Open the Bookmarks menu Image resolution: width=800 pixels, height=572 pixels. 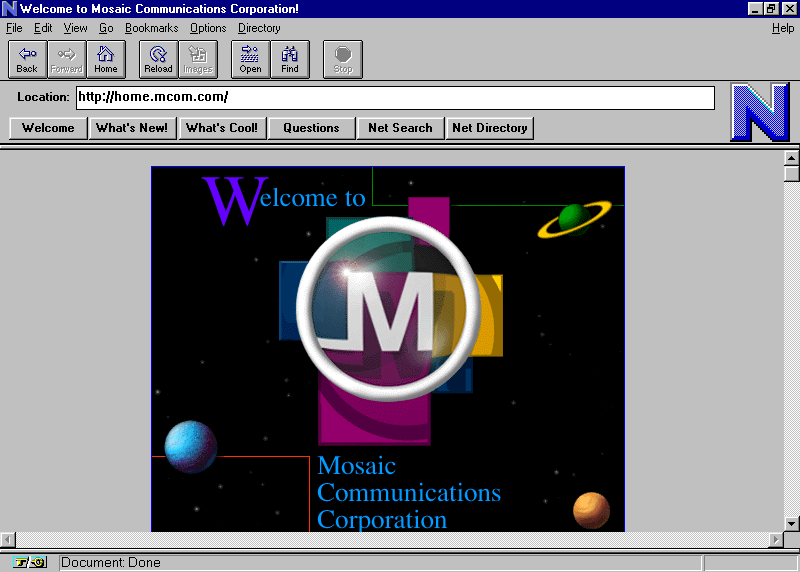152,28
